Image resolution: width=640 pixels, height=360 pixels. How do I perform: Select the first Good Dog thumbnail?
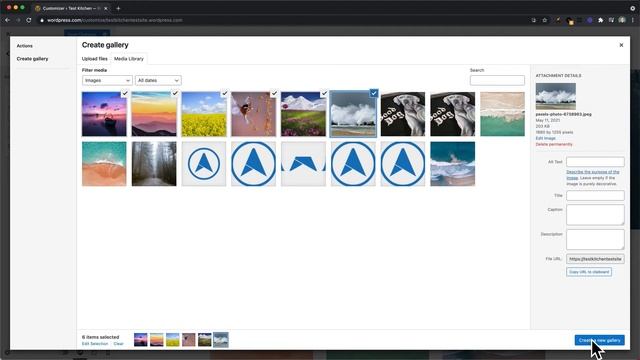[403, 114]
